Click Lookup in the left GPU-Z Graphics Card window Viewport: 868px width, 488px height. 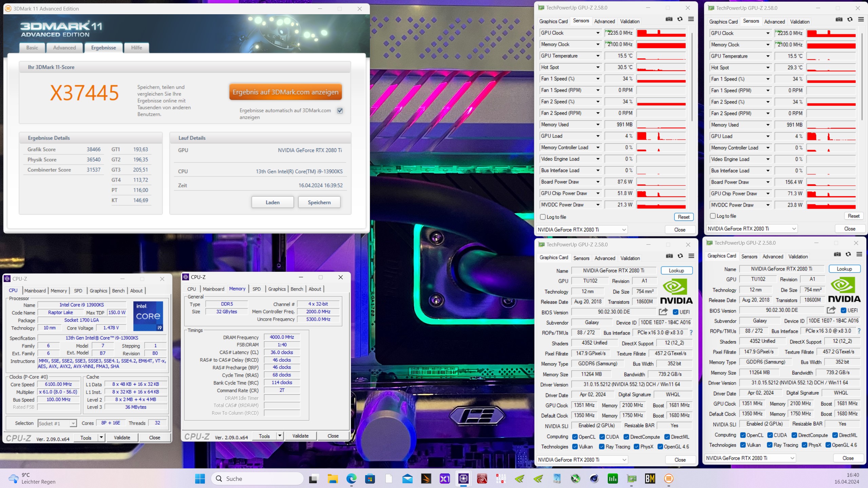pos(676,270)
